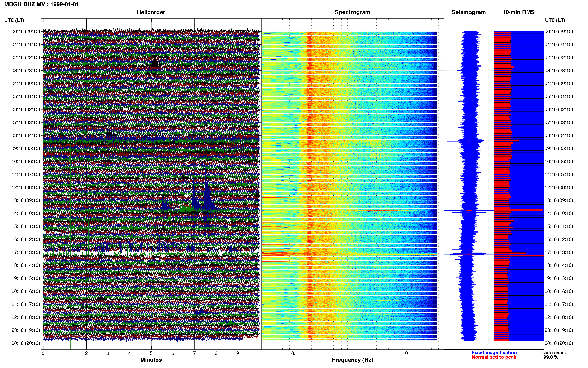Click '06:10 (02:10)' on the Helicorder time axis
588x368 pixels.
[x=26, y=109]
